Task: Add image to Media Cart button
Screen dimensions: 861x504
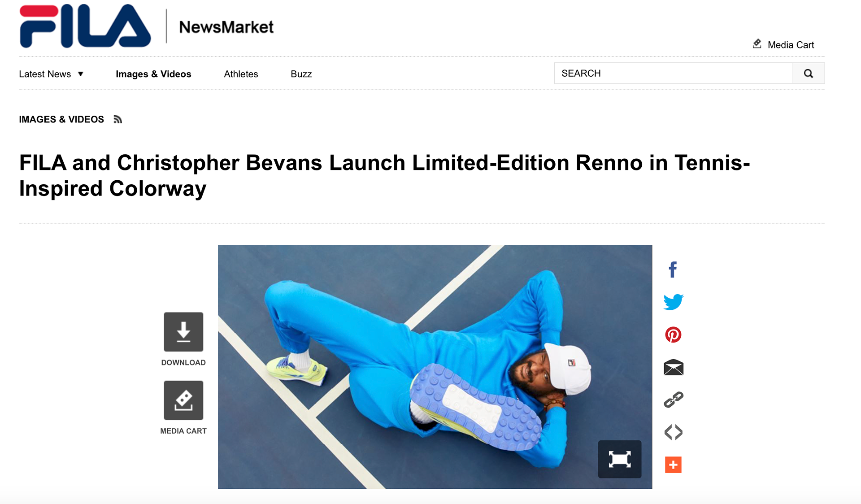Action: click(x=183, y=400)
